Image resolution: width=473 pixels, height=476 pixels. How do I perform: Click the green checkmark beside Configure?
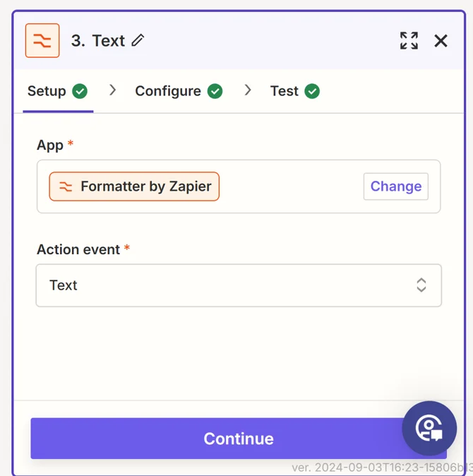tap(215, 91)
